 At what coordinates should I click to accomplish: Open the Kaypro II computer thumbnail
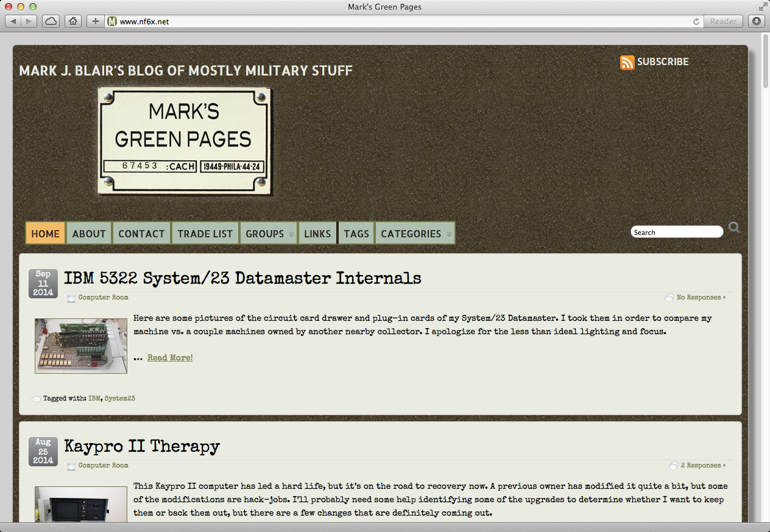[x=81, y=504]
